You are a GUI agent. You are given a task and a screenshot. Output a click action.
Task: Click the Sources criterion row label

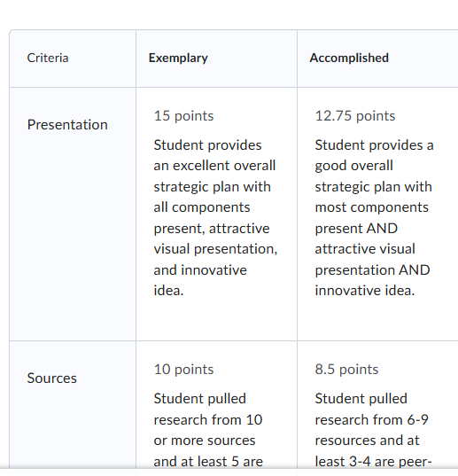pos(52,378)
